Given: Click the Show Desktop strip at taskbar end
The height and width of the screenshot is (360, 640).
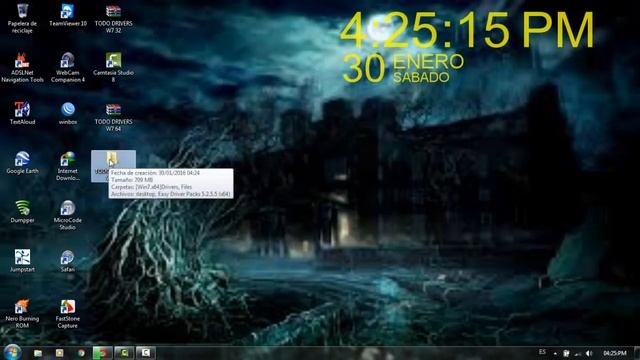Looking at the screenshot, I should click(x=637, y=353).
